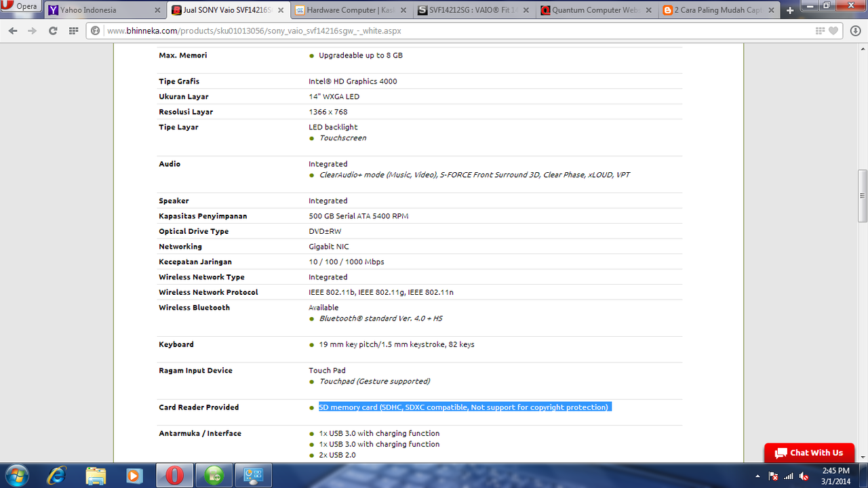Image resolution: width=868 pixels, height=488 pixels.
Task: Open a new tab with plus button
Action: point(790,11)
